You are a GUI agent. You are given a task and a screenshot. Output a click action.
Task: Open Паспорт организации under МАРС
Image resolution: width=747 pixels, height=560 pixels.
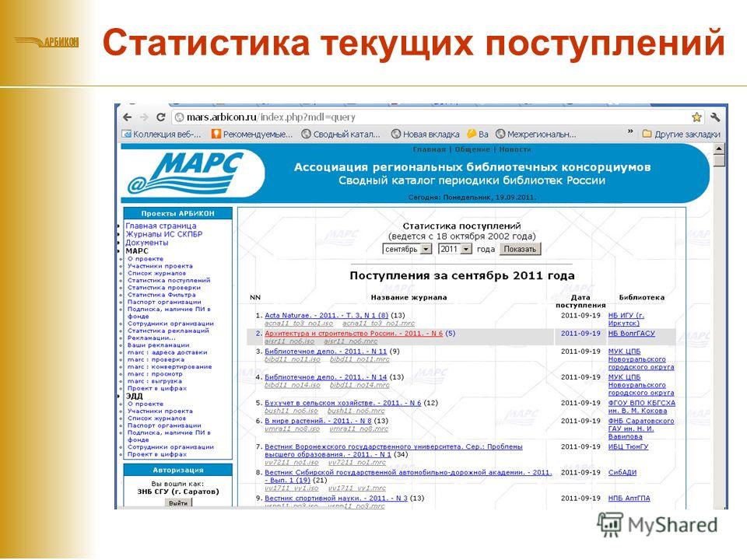click(164, 302)
